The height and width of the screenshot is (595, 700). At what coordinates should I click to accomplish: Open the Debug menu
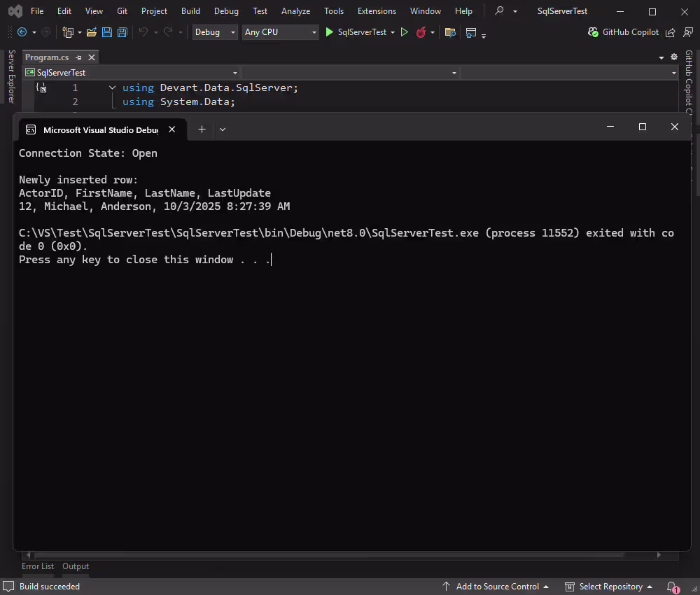tap(226, 10)
